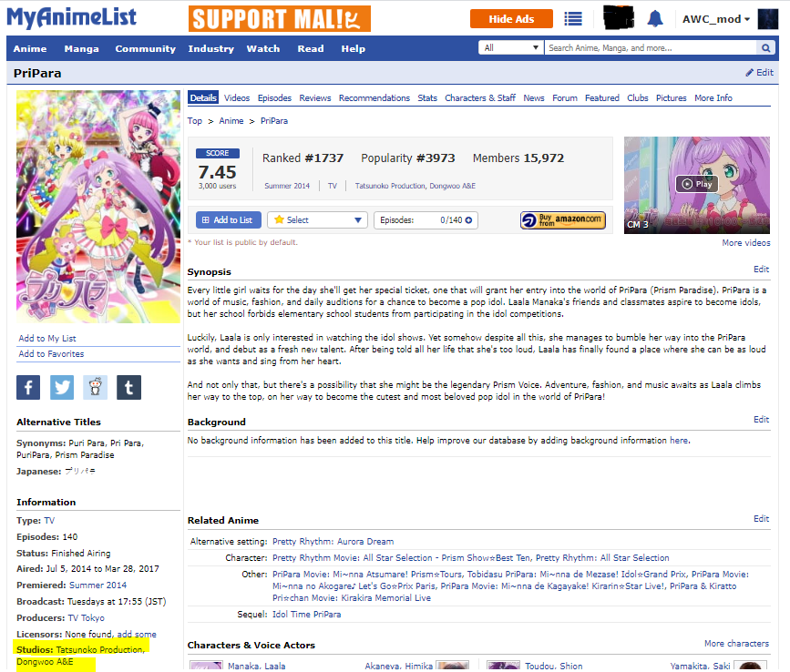Open notifications bell icon
This screenshot has height=672, width=790.
click(655, 19)
